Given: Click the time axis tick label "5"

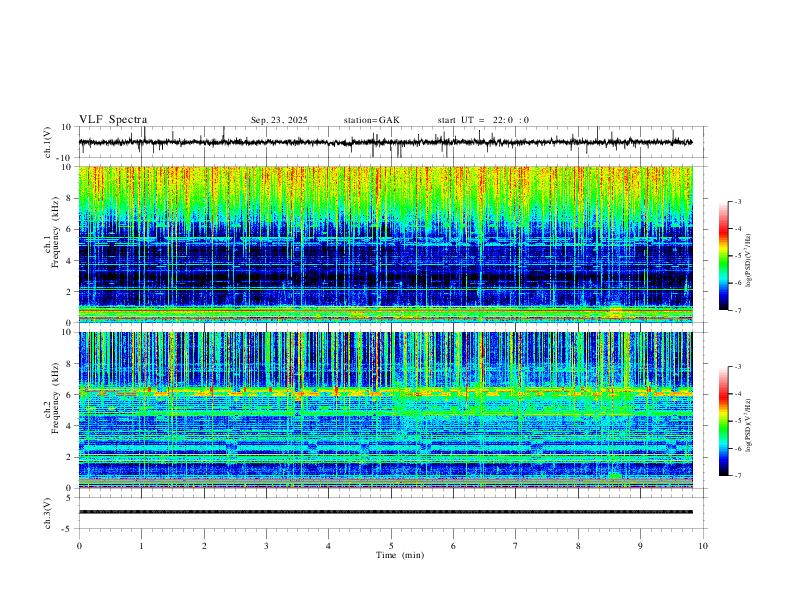Looking at the screenshot, I should click(391, 546).
